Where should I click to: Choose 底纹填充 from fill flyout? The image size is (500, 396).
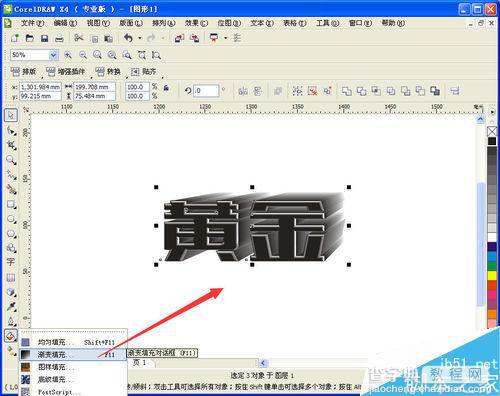73,379
